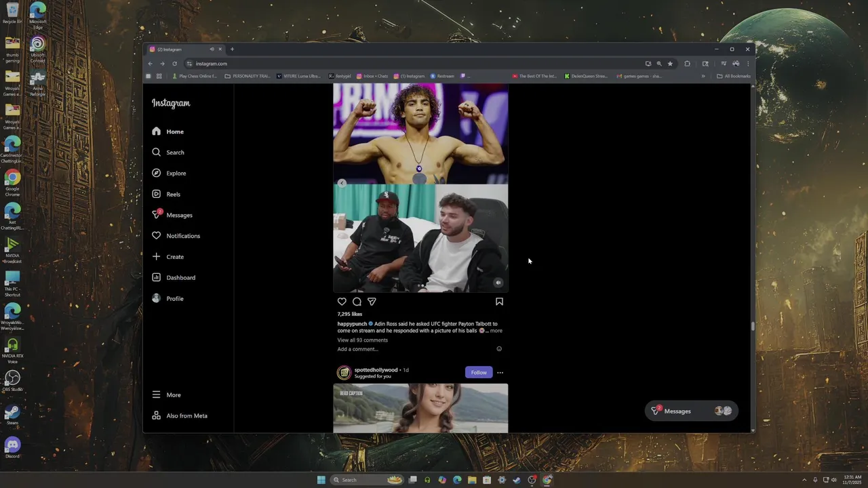Open a new browser tab
The image size is (868, 488).
232,49
